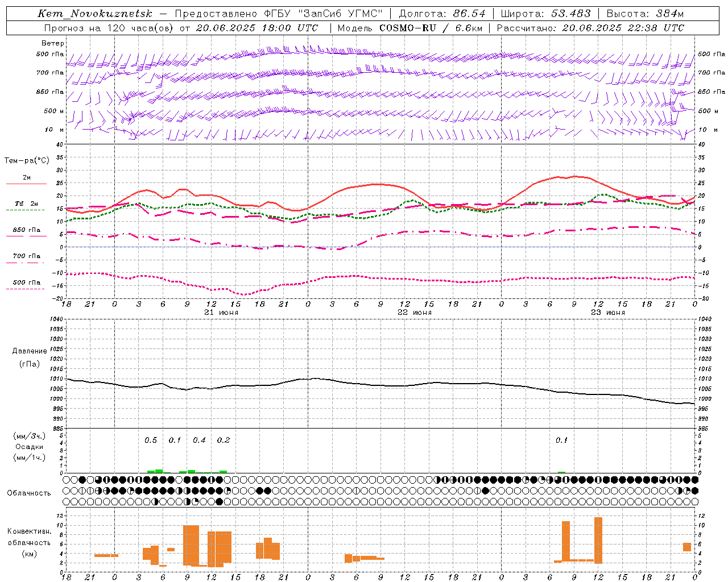The image size is (728, 582).
Task: Click the 0.5 precipitation amount value
Action: coord(151,440)
